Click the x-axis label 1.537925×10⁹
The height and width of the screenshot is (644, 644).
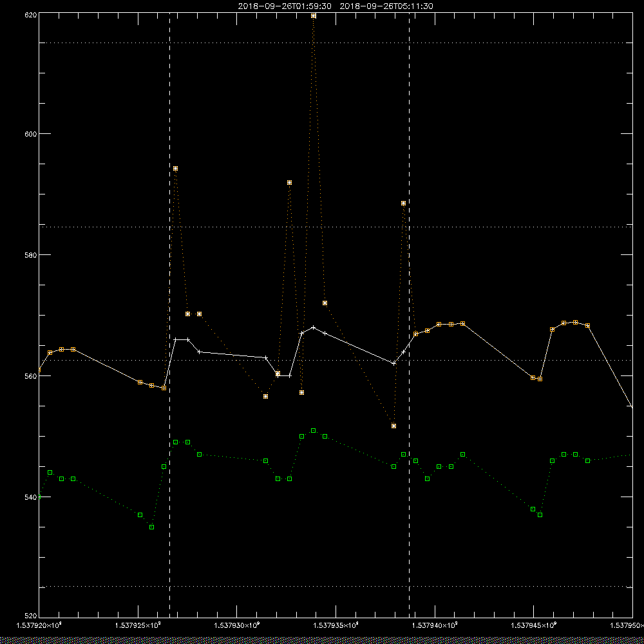pyautogui.click(x=138, y=625)
